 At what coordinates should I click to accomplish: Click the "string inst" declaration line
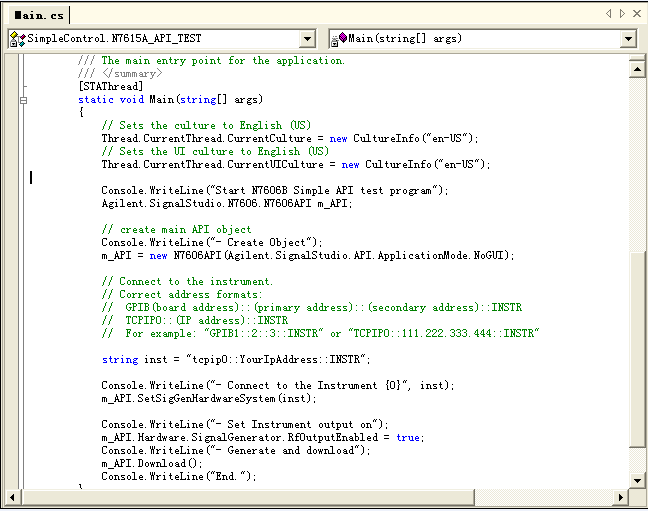point(236,359)
